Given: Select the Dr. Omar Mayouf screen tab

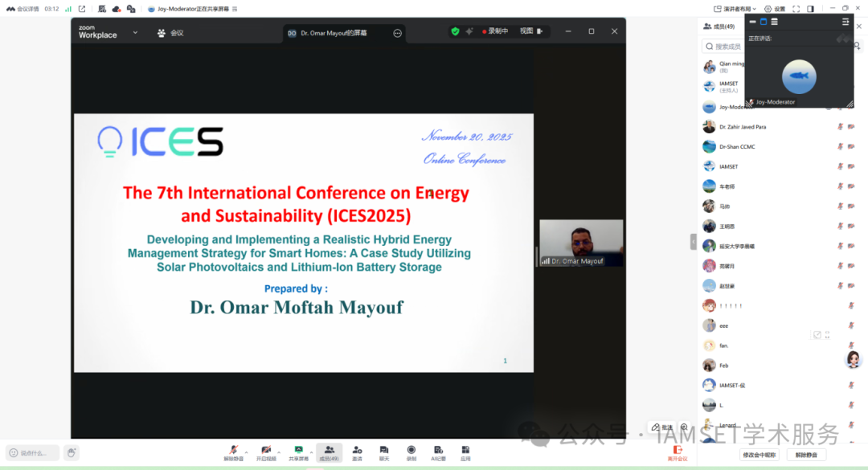Looking at the screenshot, I should [x=334, y=33].
